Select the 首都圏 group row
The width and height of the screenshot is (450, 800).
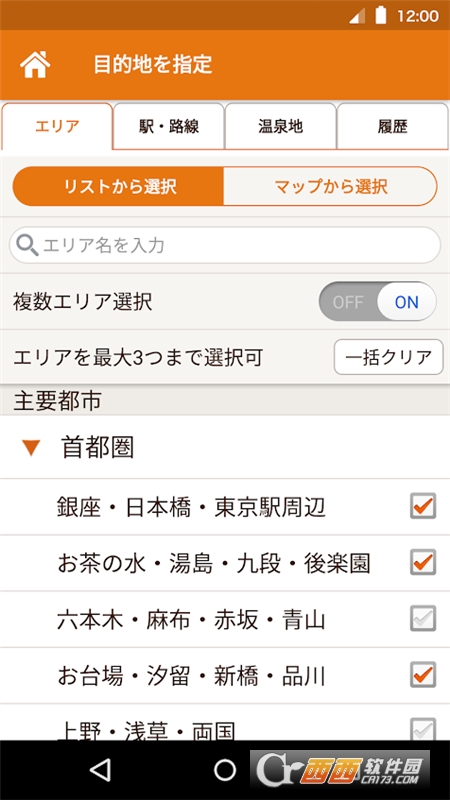(225, 447)
